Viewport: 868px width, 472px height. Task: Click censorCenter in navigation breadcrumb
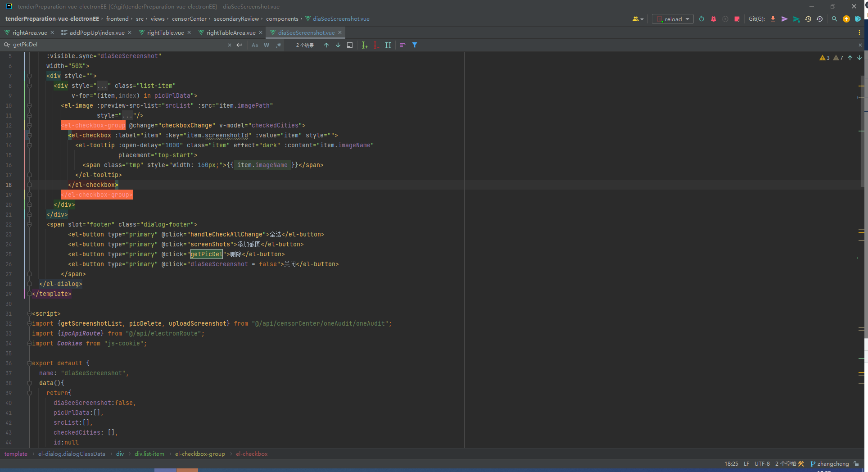(189, 19)
